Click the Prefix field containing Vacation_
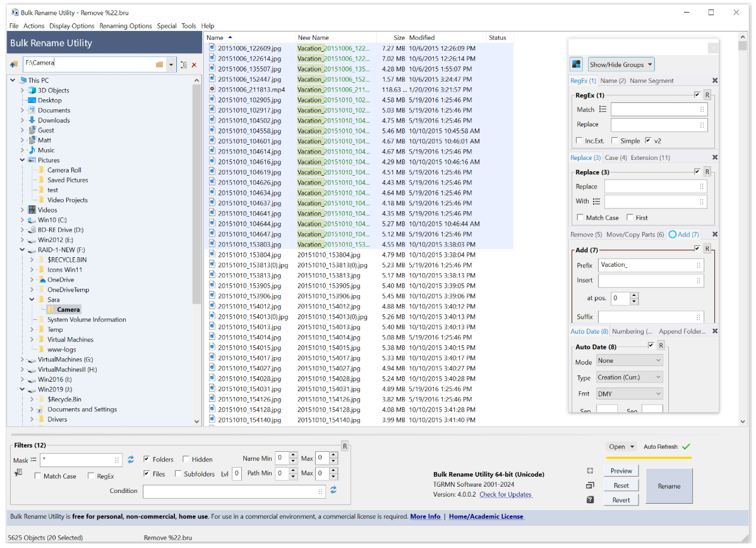Screen dimensions: 756x548 point(651,265)
